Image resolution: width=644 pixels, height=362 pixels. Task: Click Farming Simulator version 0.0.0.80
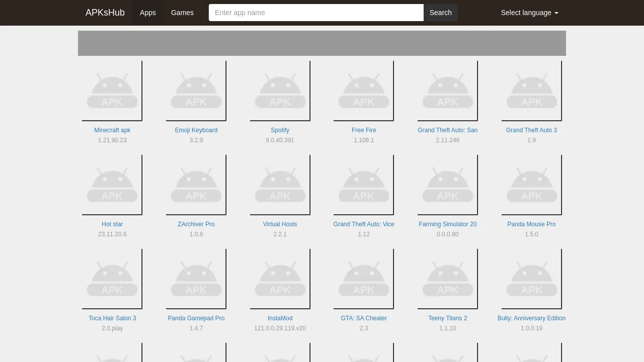[448, 234]
